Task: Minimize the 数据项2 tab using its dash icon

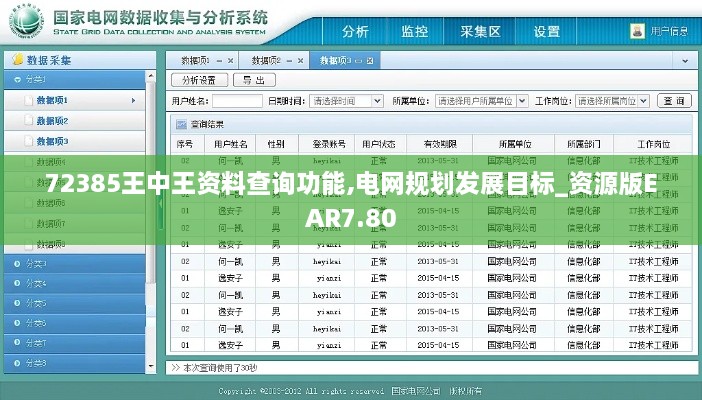Action: 289,61
